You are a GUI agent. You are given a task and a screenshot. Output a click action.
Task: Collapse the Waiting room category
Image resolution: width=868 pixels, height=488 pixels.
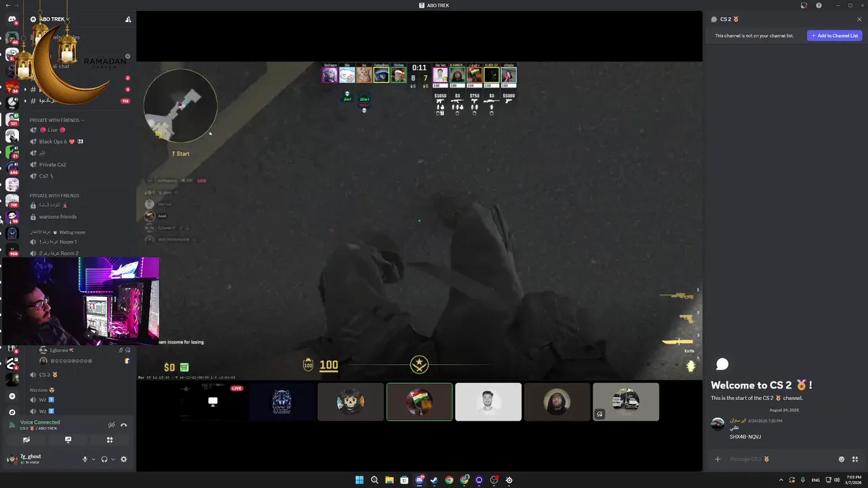click(x=58, y=232)
